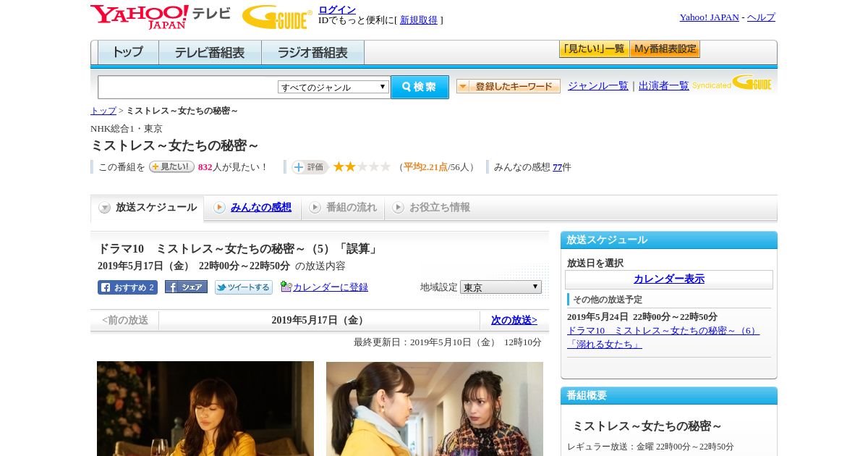Click the 「見たい!」一覧 button
The width and height of the screenshot is (868, 456).
coord(595,49)
